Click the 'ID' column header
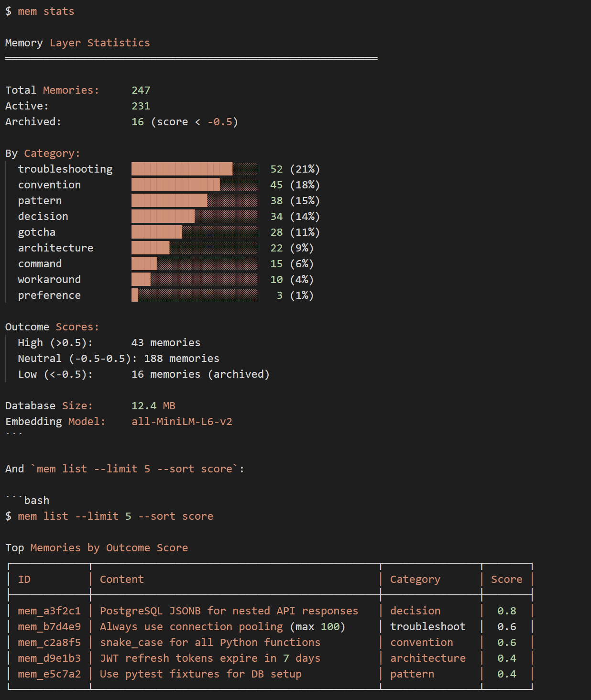This screenshot has height=700, width=591. [24, 579]
